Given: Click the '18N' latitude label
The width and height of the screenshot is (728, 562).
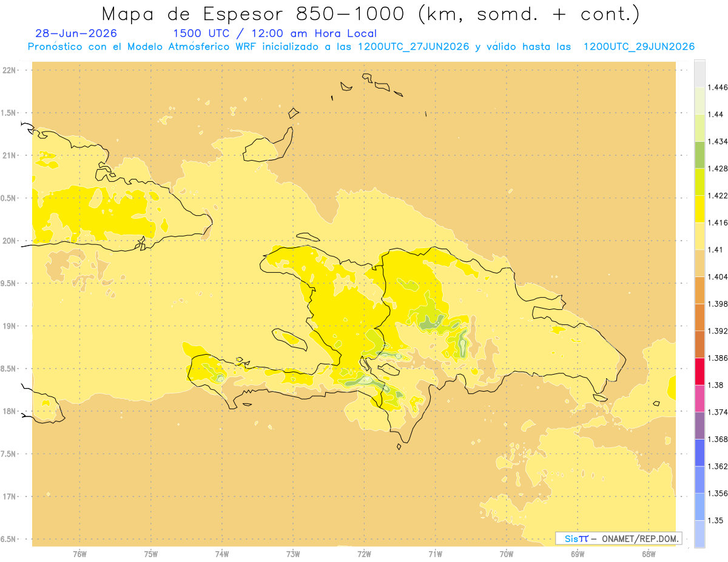Looking at the screenshot, I should pyautogui.click(x=9, y=412).
